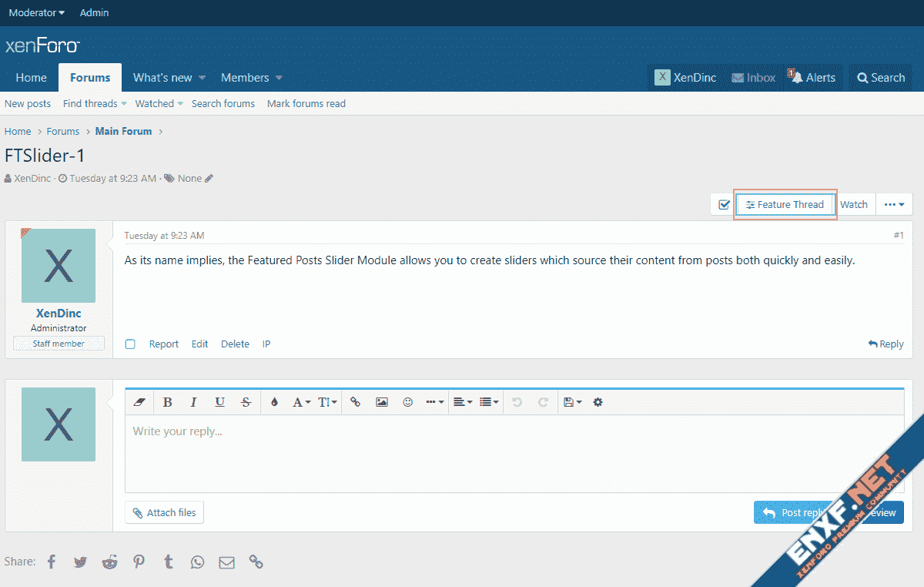Tick the checkbox beside Report

tap(130, 344)
